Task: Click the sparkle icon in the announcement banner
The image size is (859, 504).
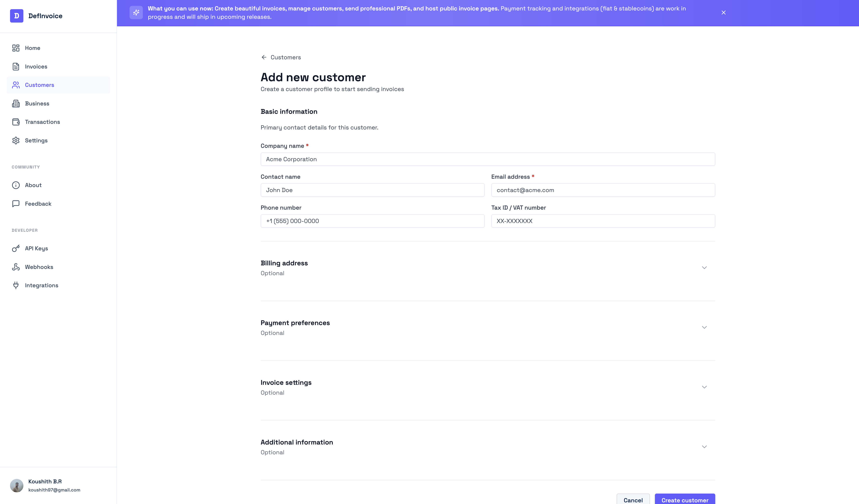Action: (x=136, y=13)
